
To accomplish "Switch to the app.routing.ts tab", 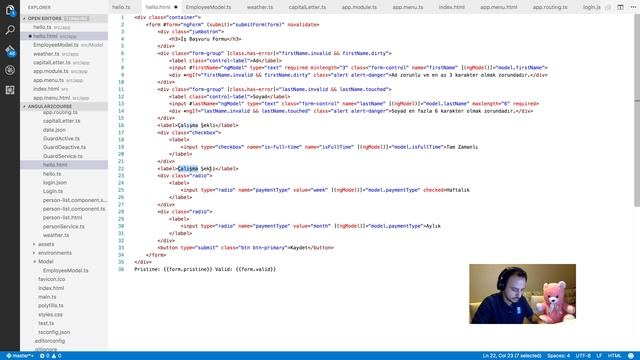I will (550, 7).
